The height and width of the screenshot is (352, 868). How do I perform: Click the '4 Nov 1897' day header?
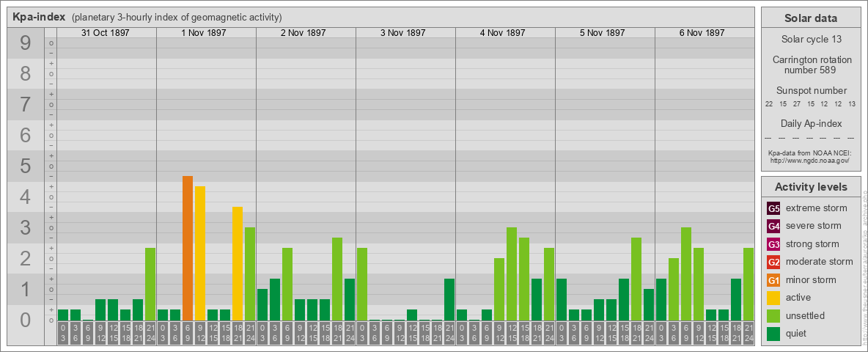point(503,33)
